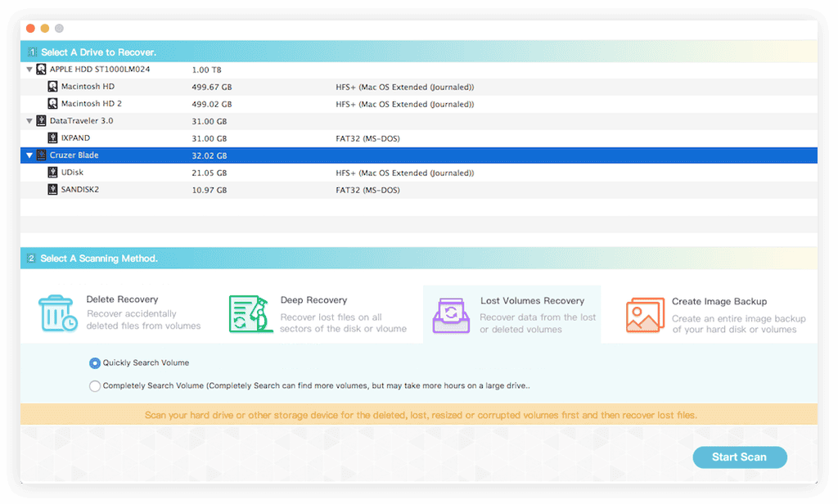
Task: Select the Lost Volumes Recovery drawer icon
Action: coord(451,315)
